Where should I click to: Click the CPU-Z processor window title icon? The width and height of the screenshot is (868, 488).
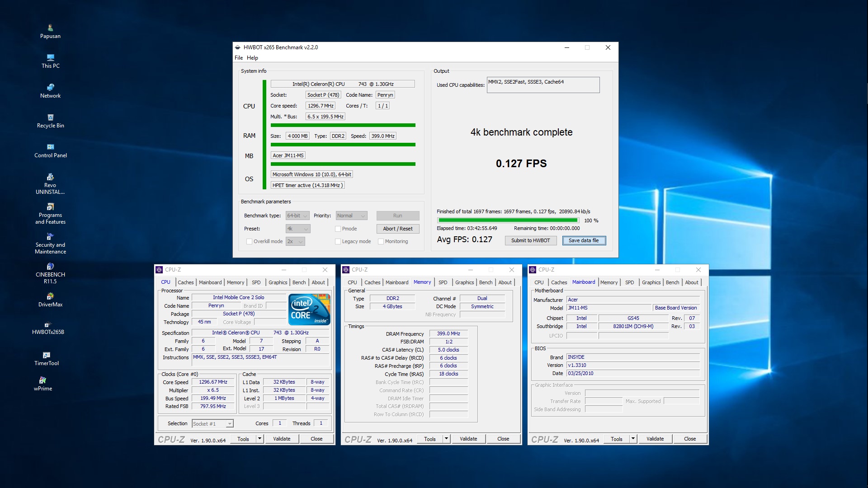point(159,270)
